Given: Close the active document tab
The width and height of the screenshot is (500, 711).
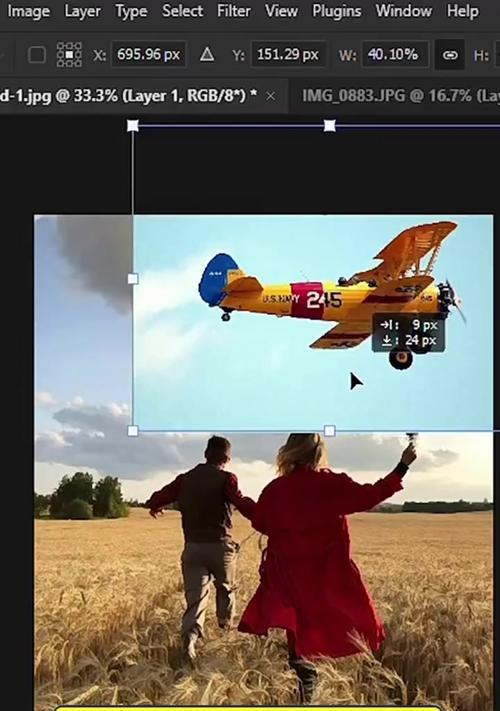Looking at the screenshot, I should coord(271,96).
